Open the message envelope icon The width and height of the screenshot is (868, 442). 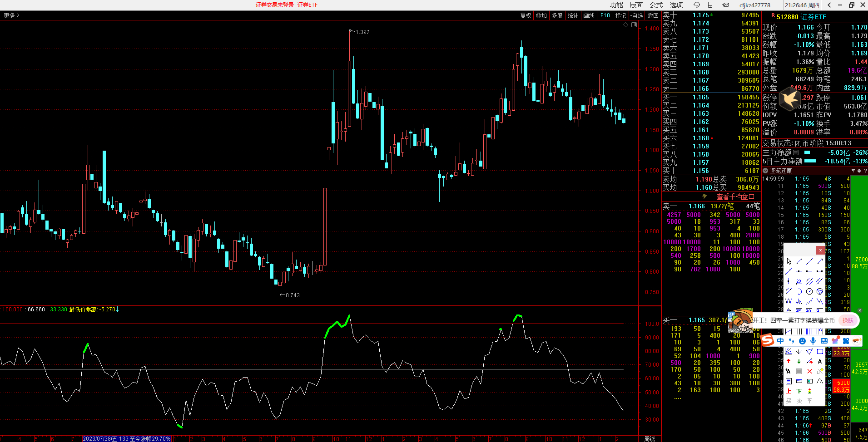tap(726, 5)
